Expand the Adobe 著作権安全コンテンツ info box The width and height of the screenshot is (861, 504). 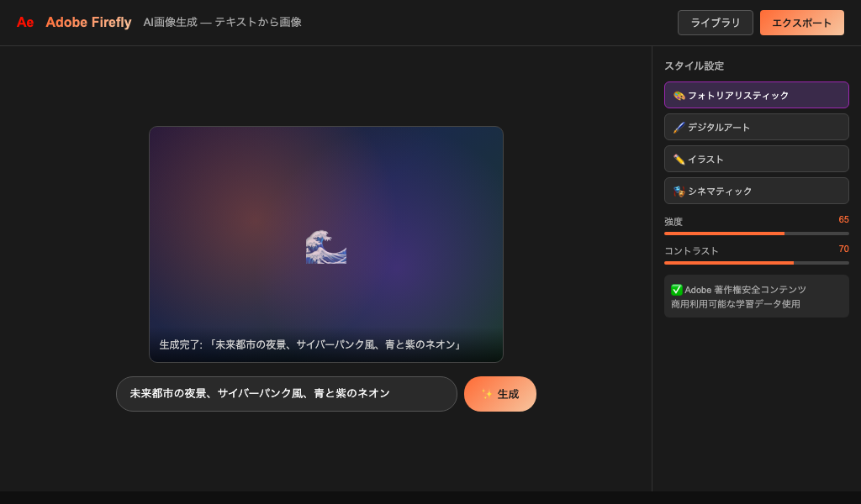(x=756, y=296)
